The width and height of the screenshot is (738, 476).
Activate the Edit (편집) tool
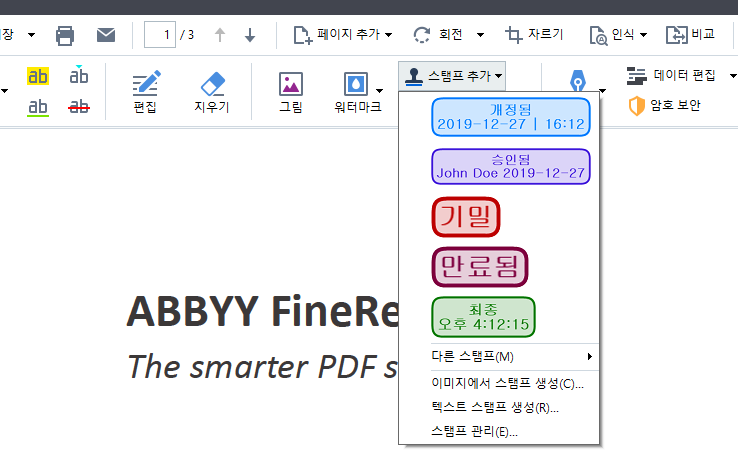pyautogui.click(x=145, y=92)
